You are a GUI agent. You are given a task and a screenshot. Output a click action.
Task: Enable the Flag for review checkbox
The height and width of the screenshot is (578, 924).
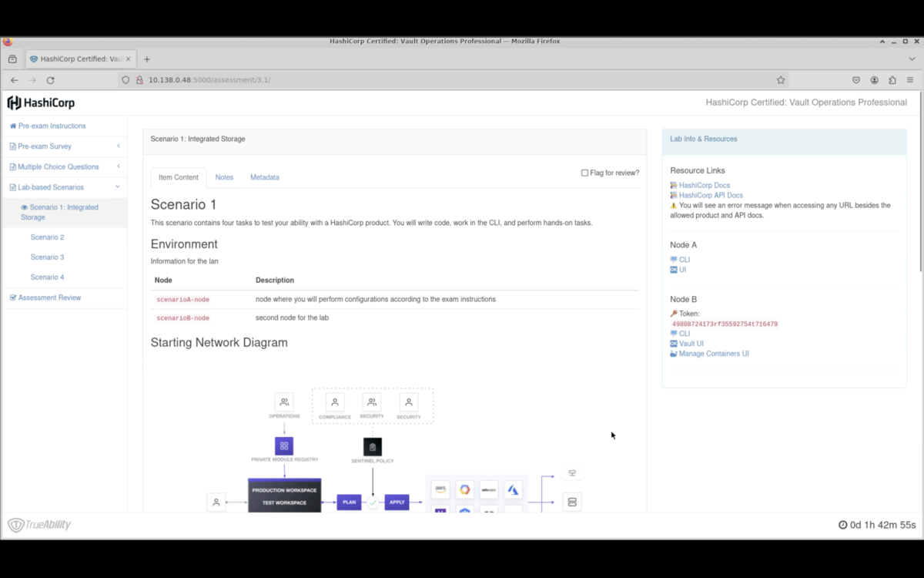(x=584, y=173)
